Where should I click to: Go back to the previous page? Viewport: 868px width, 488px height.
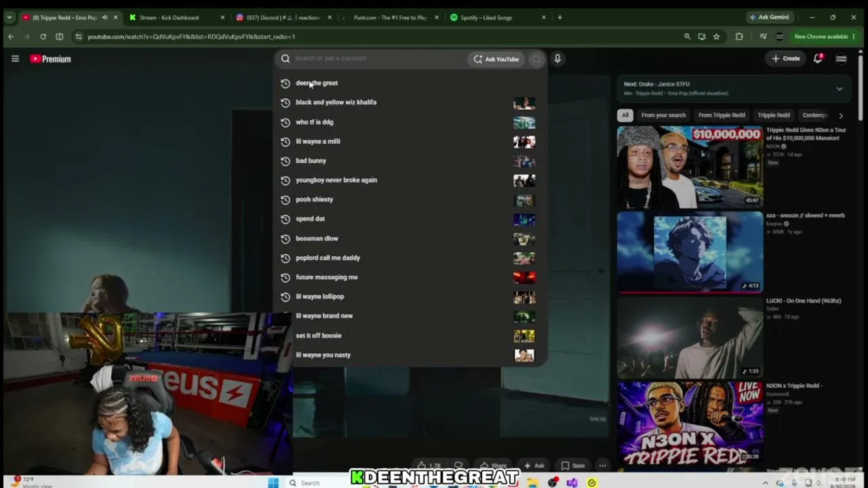[11, 37]
